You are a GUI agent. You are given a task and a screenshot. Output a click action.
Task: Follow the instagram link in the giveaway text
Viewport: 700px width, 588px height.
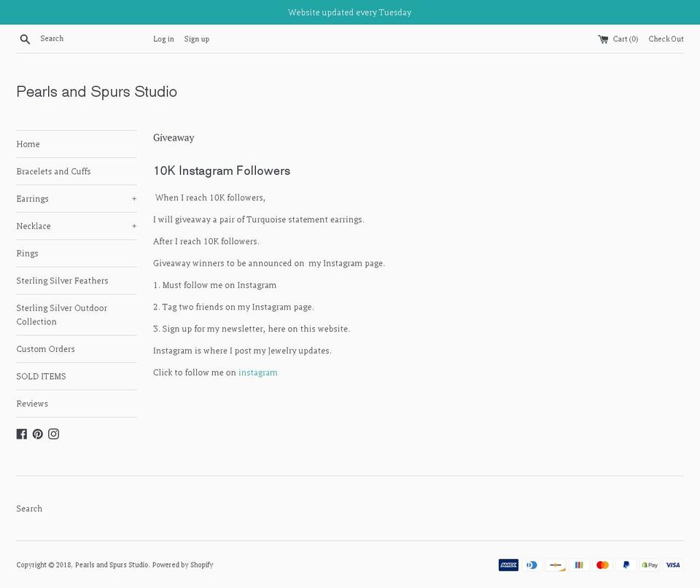[x=258, y=372]
